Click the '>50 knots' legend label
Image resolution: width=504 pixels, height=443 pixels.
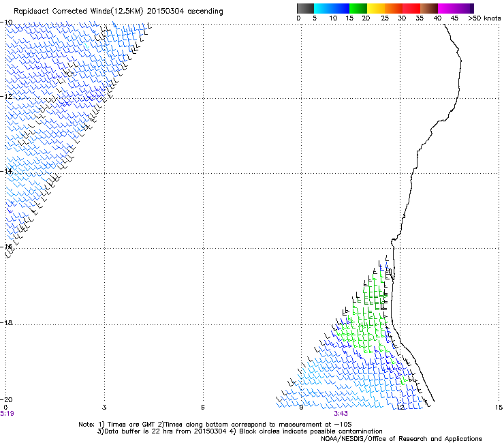484,18
